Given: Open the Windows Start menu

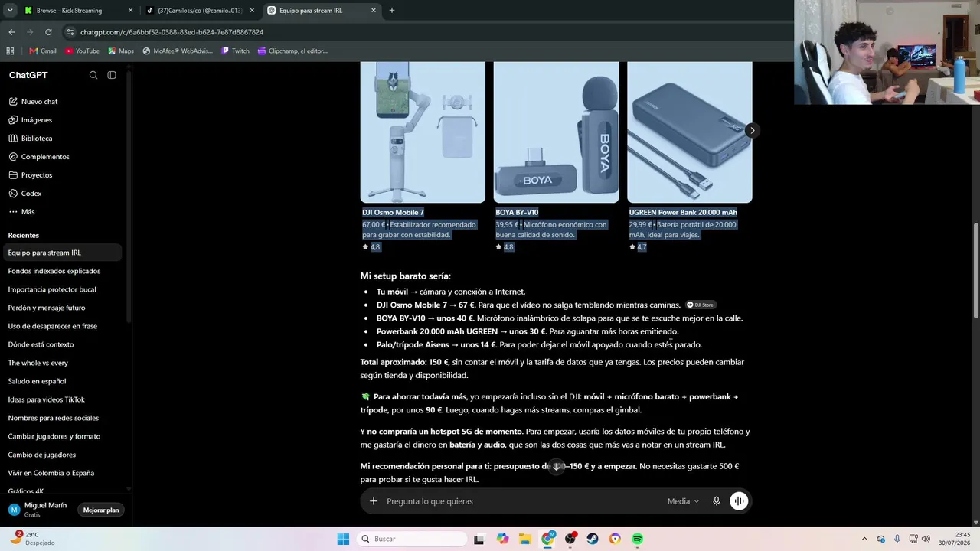Looking at the screenshot, I should click(x=343, y=539).
